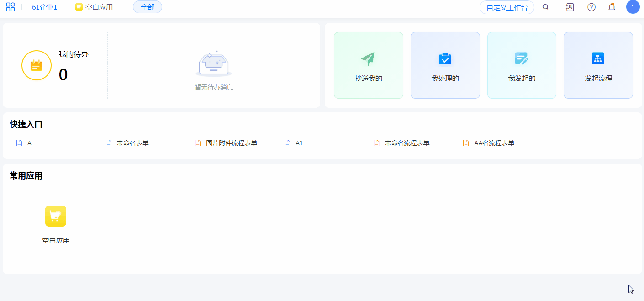Click the 我的待办 label
This screenshot has height=301, width=644.
point(74,54)
